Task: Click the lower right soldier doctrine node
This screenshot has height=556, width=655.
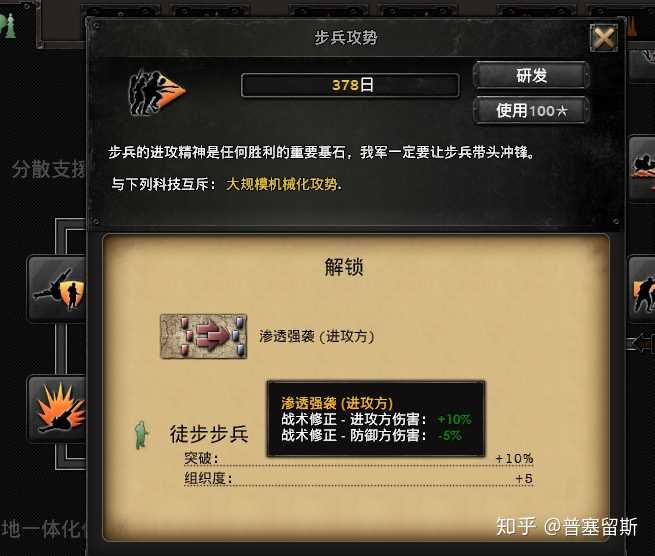Action: pos(642,289)
